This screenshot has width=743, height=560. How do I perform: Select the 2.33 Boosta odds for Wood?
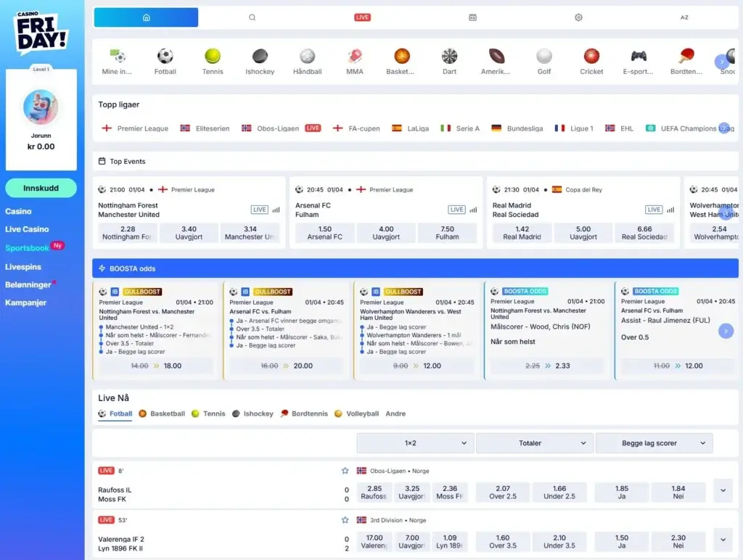[x=547, y=366]
